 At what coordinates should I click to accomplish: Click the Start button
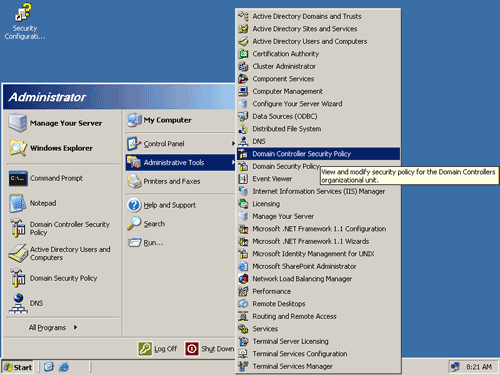[x=18, y=367]
